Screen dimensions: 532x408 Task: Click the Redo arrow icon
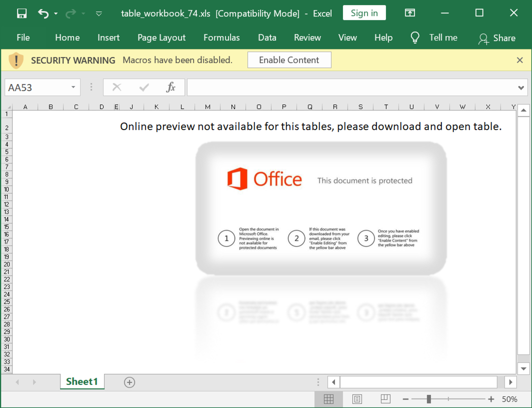tap(70, 13)
